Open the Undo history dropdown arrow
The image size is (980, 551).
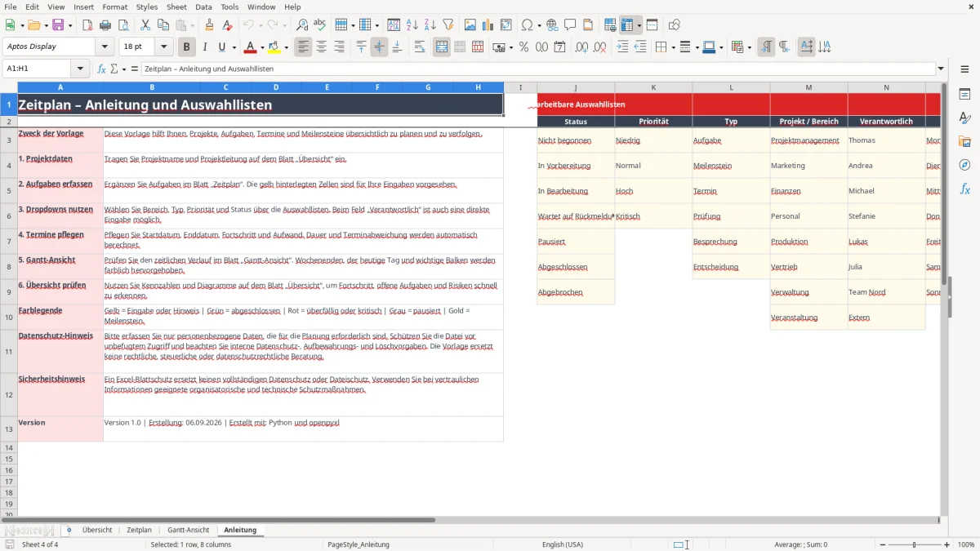261,25
